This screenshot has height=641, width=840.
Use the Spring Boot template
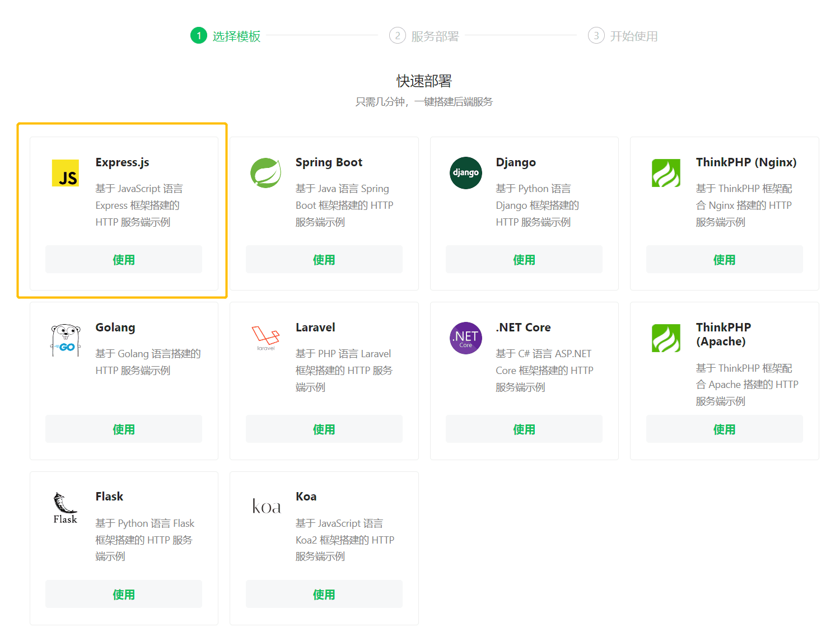click(x=324, y=260)
